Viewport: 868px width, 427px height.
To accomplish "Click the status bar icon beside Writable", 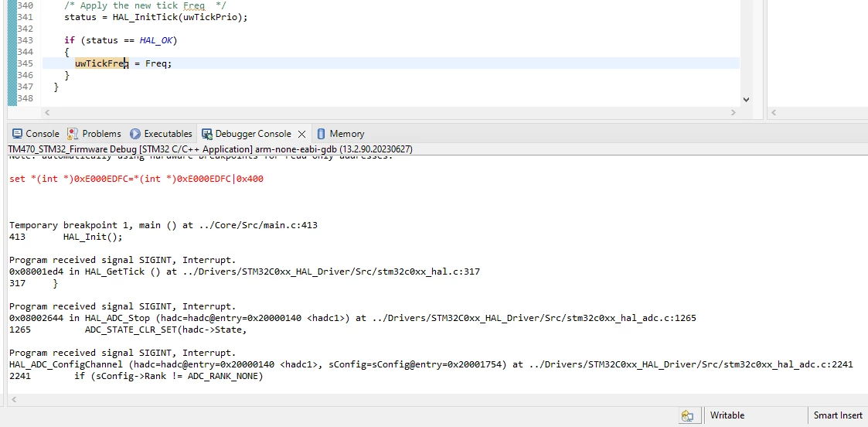I will tap(688, 415).
